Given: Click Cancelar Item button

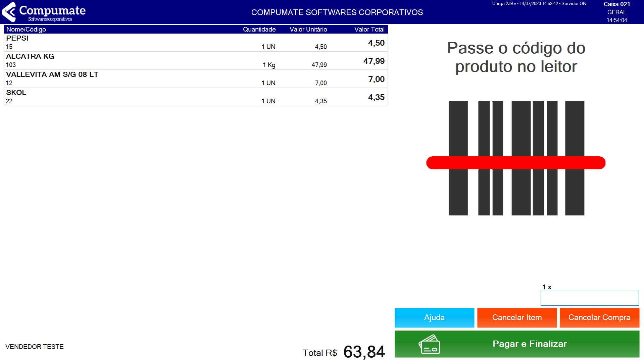Looking at the screenshot, I should pyautogui.click(x=517, y=318).
